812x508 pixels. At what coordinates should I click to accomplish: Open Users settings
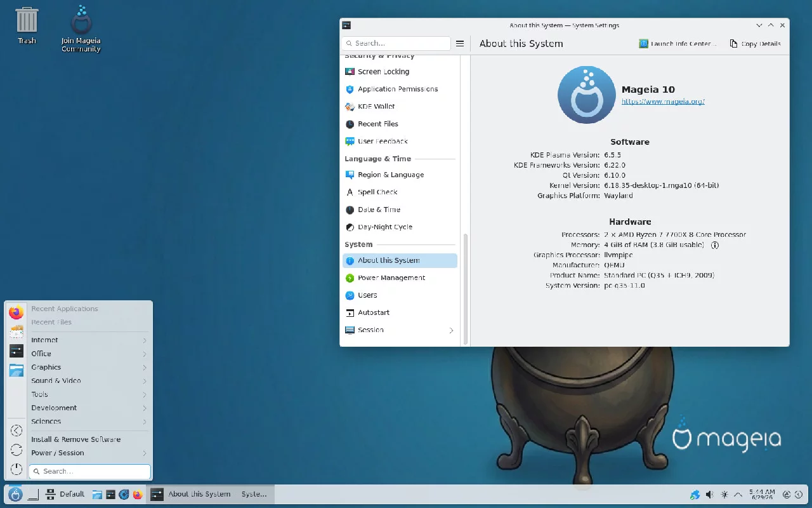pos(400,295)
